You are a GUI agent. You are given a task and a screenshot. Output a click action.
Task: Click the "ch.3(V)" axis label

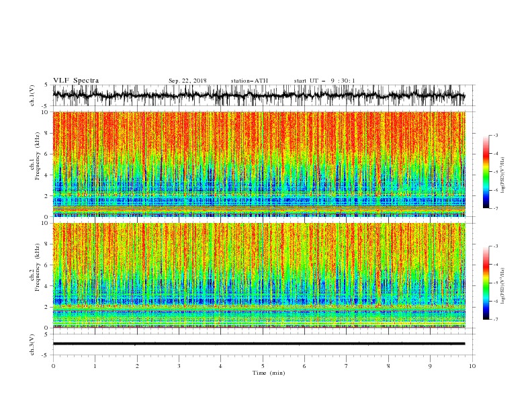coord(32,345)
